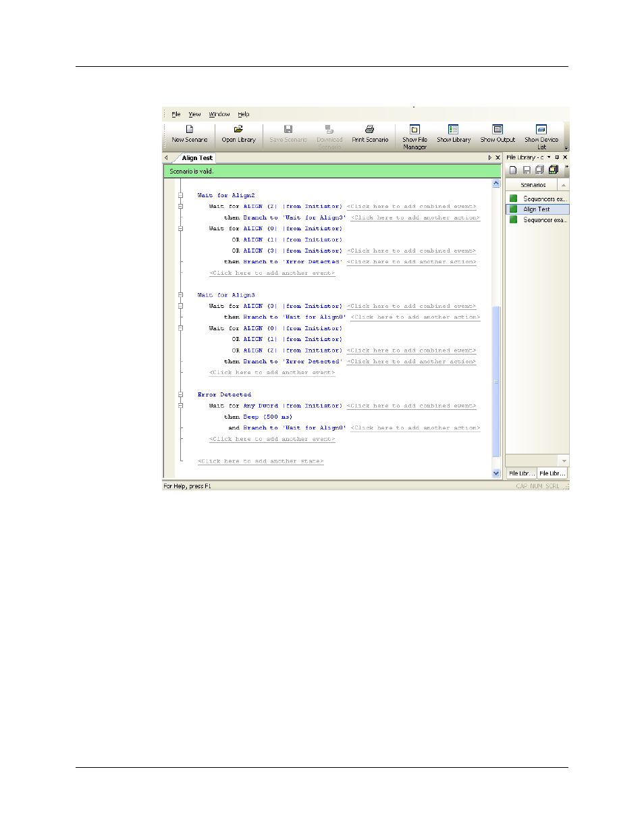Select Align Test in the scenario list
The image size is (644, 834).
(537, 209)
